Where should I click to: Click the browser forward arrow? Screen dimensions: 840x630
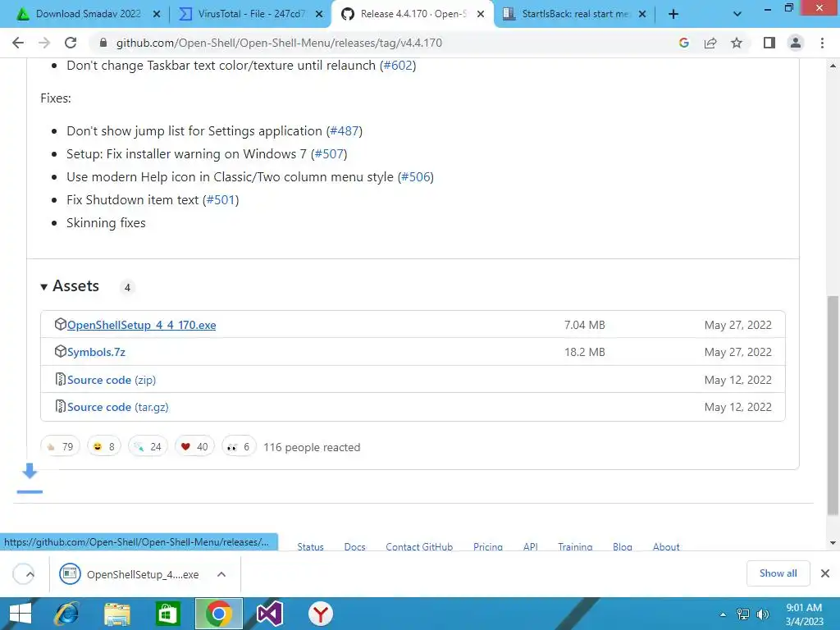(44, 43)
